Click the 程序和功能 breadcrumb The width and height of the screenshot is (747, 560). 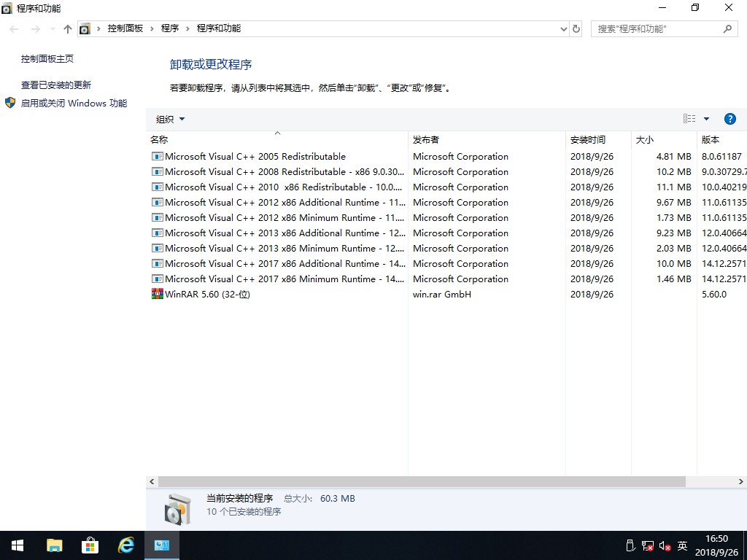219,28
